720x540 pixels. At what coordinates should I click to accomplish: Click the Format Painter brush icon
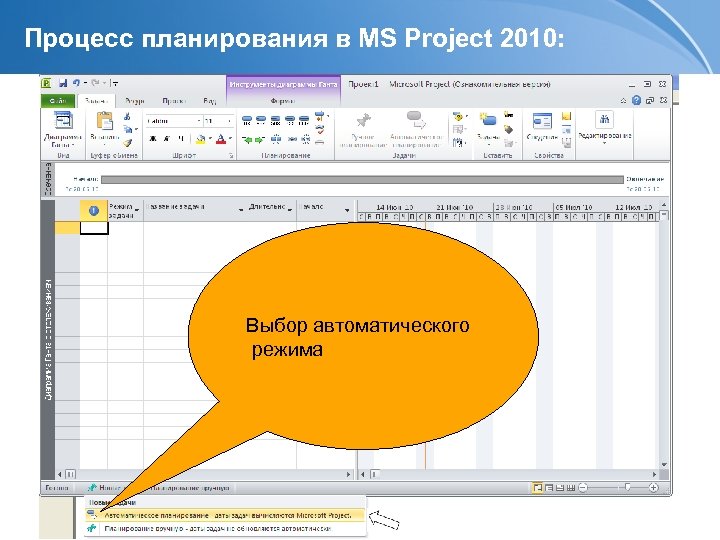pos(128,143)
